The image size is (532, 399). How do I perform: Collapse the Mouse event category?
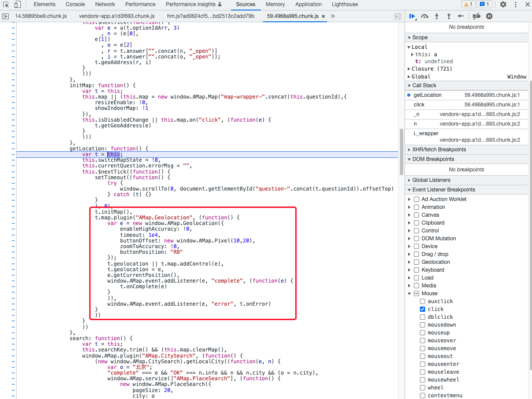point(409,293)
